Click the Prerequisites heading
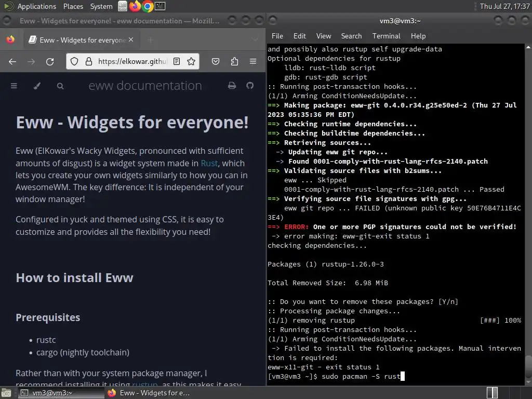 click(x=48, y=317)
